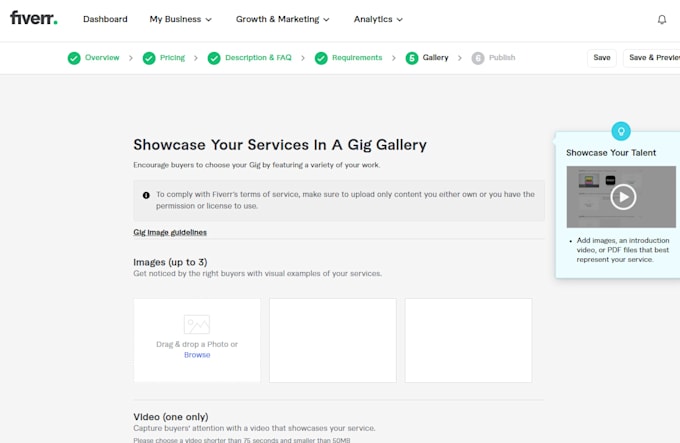
Task: Click the 'Showcase Your Services In A Gig Gallery' heading
Action: pos(280,145)
